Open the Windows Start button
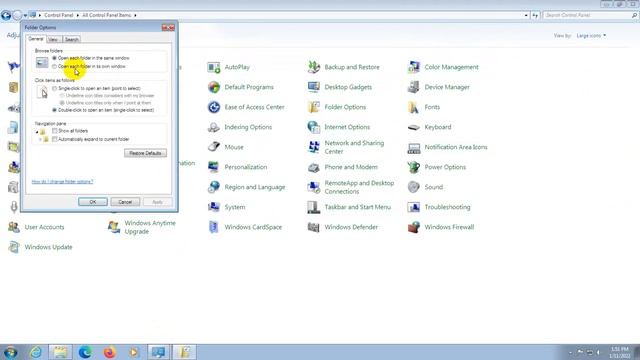This screenshot has width=640, height=360. tap(10, 352)
